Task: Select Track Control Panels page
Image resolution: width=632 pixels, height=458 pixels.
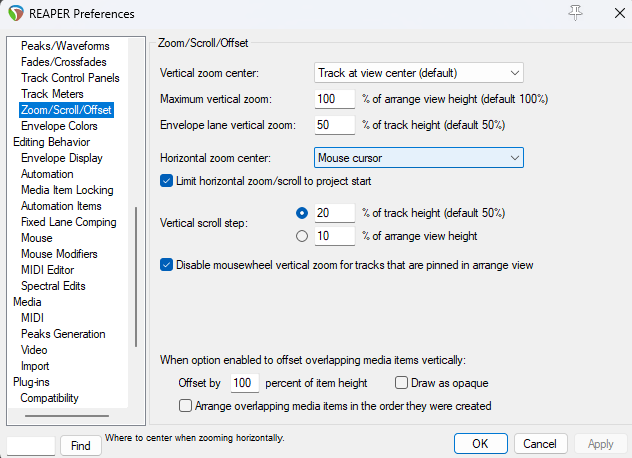Action: click(x=70, y=78)
